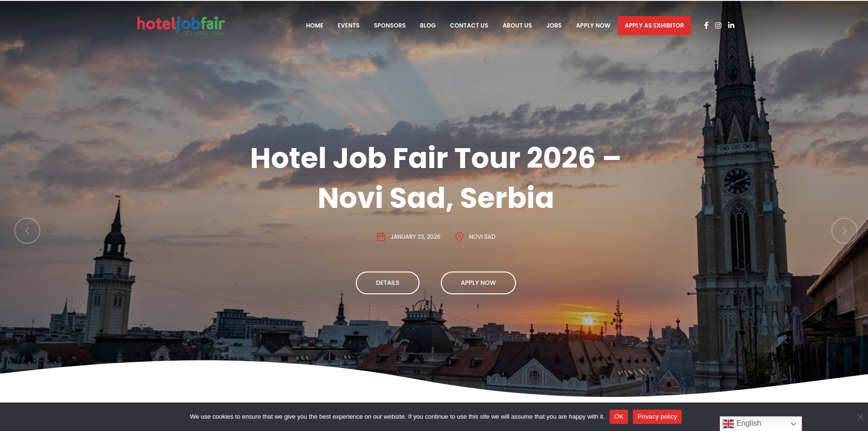Open the Privacy policy button
The width and height of the screenshot is (868, 431).
(x=657, y=417)
